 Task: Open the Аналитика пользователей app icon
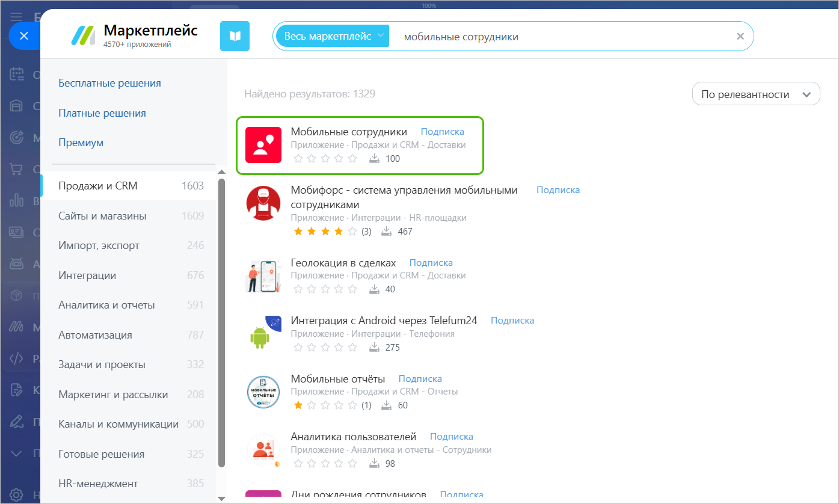click(263, 450)
